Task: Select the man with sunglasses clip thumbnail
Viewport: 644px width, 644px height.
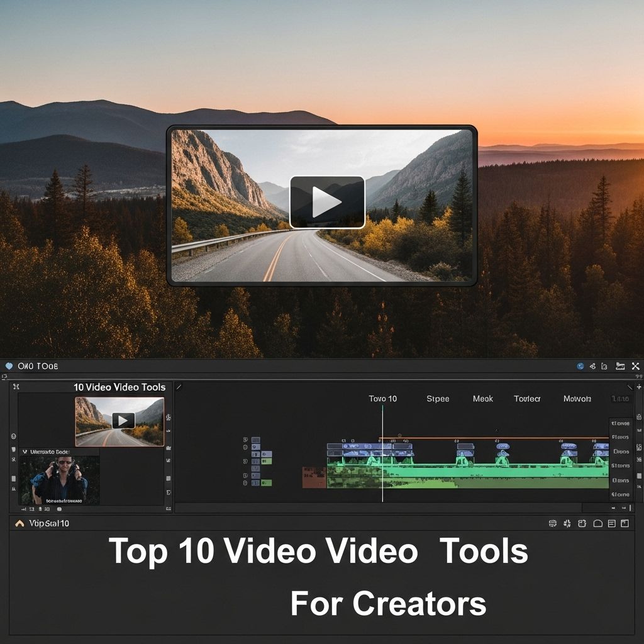Action: (59, 479)
